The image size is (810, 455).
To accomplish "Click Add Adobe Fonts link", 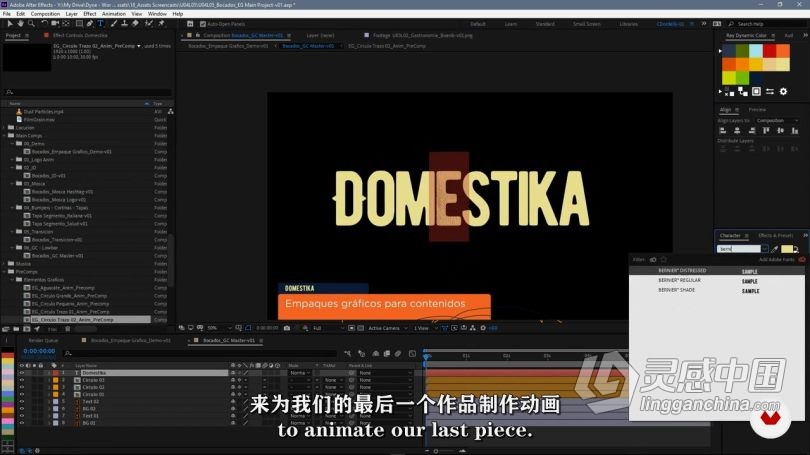I will (776, 260).
